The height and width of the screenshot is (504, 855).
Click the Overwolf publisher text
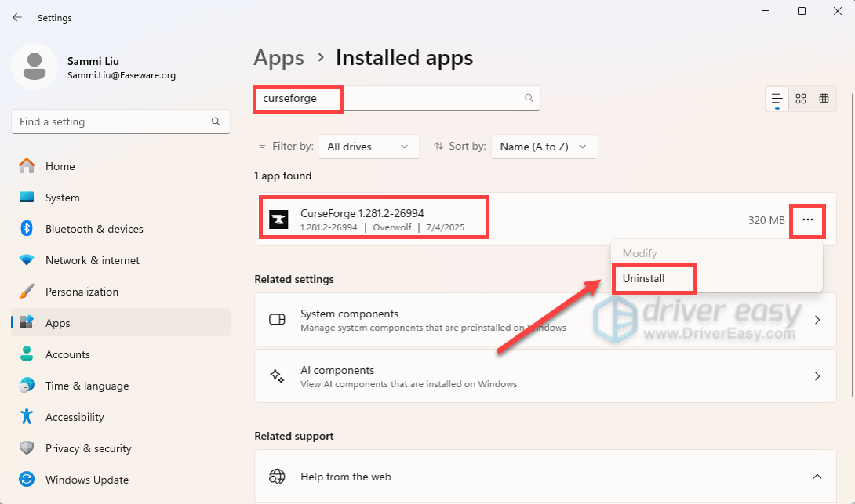tap(392, 227)
